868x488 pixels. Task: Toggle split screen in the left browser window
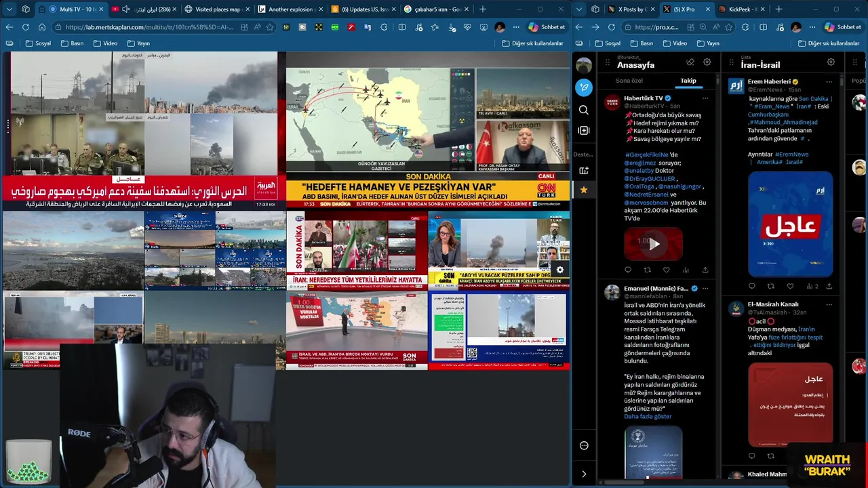[x=401, y=27]
